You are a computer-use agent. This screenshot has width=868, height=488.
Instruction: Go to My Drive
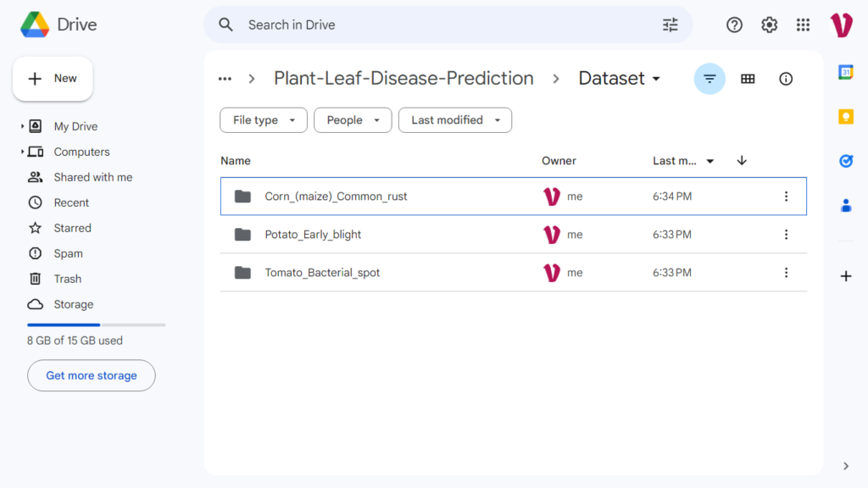coord(75,126)
